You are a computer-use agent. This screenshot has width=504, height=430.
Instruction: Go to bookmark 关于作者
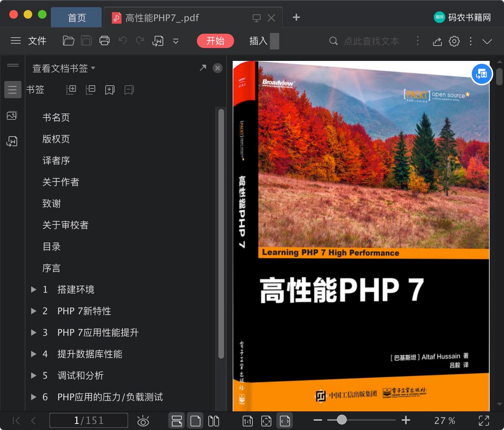[60, 182]
